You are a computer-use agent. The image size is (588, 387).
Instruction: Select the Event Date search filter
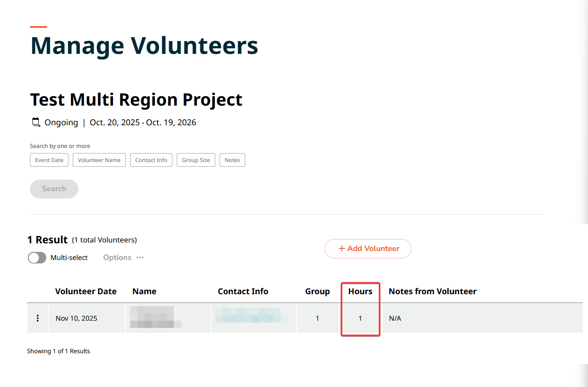point(49,160)
